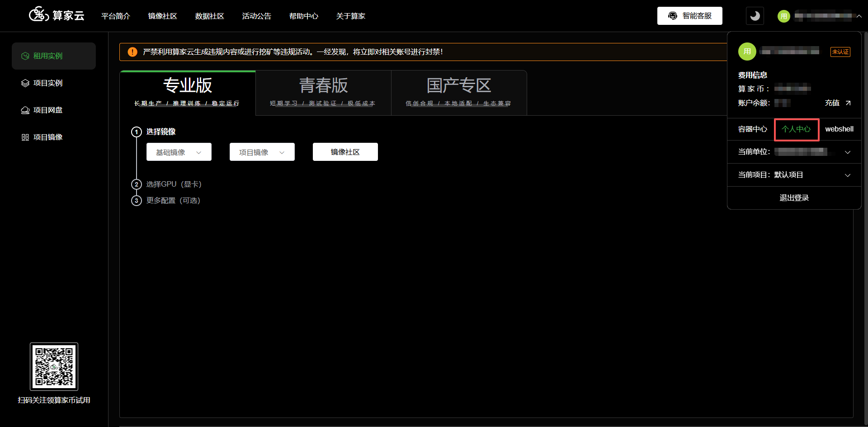Open 个人中心 in user panel
This screenshot has width=868, height=427.
point(797,129)
